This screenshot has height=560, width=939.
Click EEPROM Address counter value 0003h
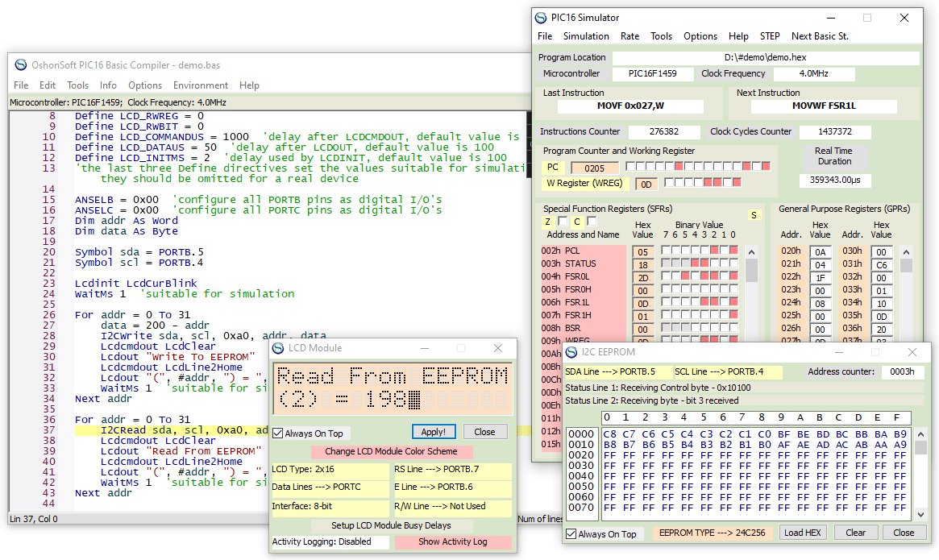(x=902, y=371)
